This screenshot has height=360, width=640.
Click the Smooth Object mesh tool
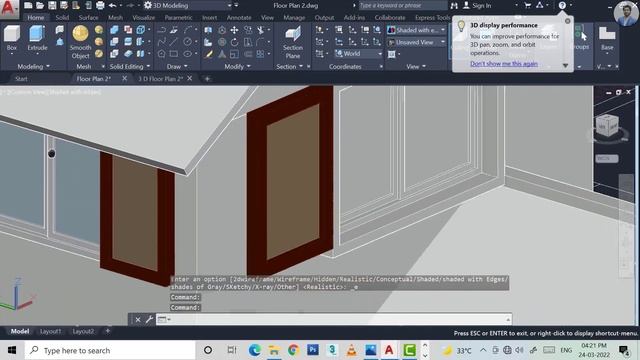click(x=80, y=42)
